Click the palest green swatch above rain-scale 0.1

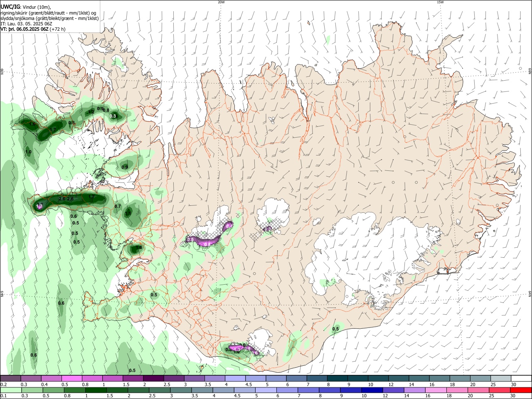[11, 390]
